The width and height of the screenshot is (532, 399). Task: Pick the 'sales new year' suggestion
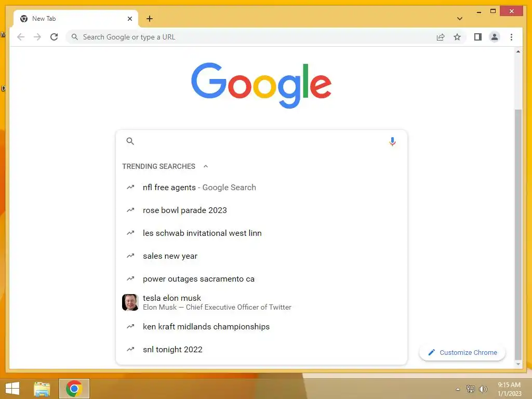[261, 256]
